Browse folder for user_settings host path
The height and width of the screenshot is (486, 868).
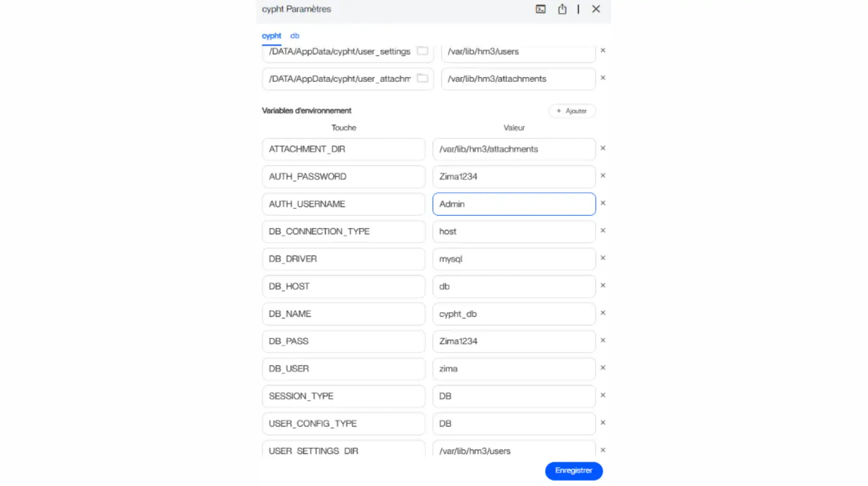tap(422, 51)
